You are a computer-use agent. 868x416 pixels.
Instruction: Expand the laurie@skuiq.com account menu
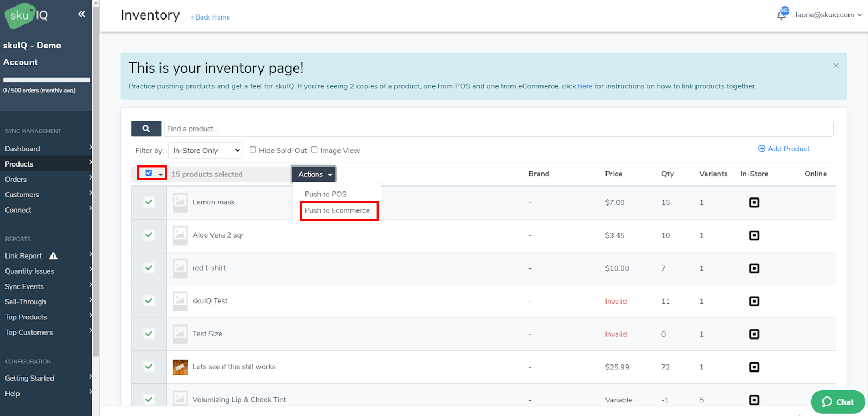(828, 15)
